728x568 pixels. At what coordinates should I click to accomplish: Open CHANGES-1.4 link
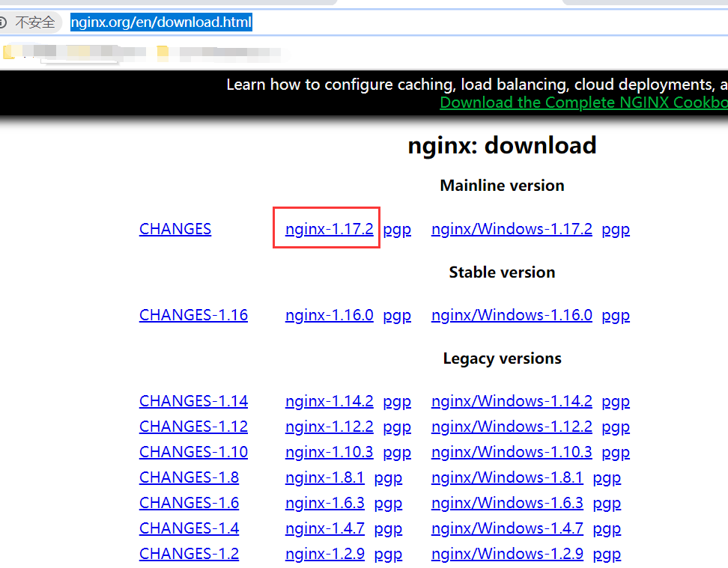pos(189,529)
